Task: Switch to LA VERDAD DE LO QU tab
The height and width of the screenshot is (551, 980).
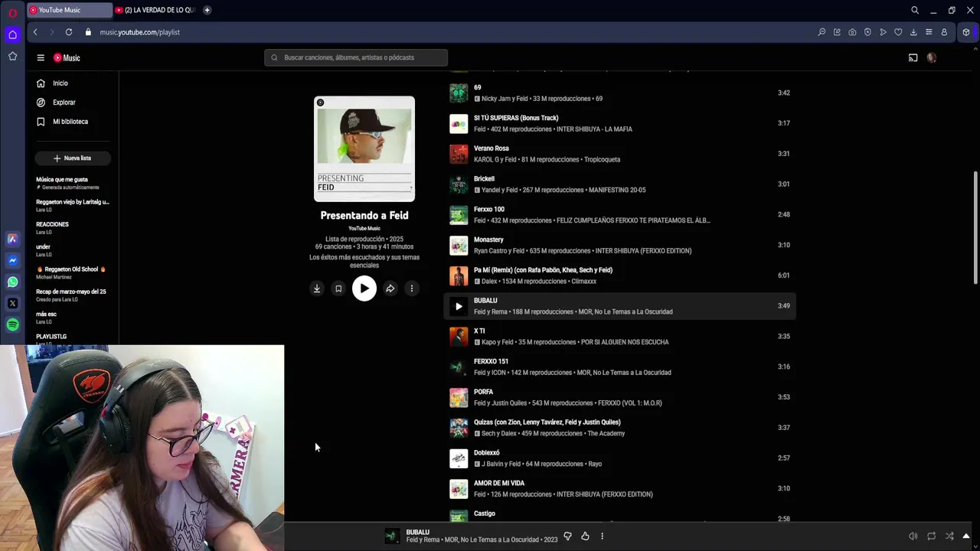Action: click(155, 10)
